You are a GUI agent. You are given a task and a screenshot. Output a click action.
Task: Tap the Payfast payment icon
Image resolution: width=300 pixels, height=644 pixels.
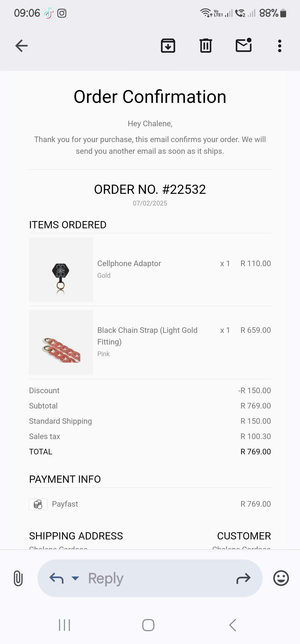(x=38, y=504)
